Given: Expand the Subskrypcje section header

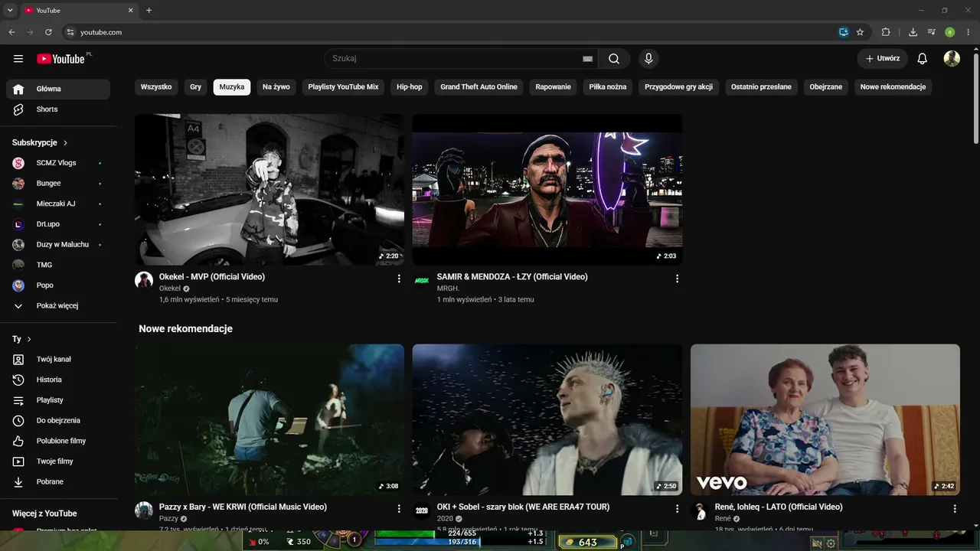Looking at the screenshot, I should click(41, 142).
